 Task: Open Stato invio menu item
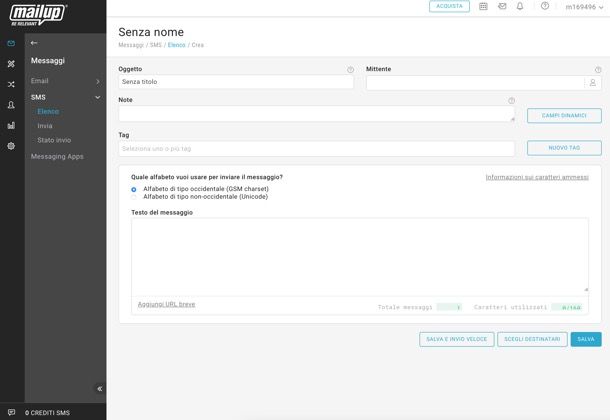point(54,140)
